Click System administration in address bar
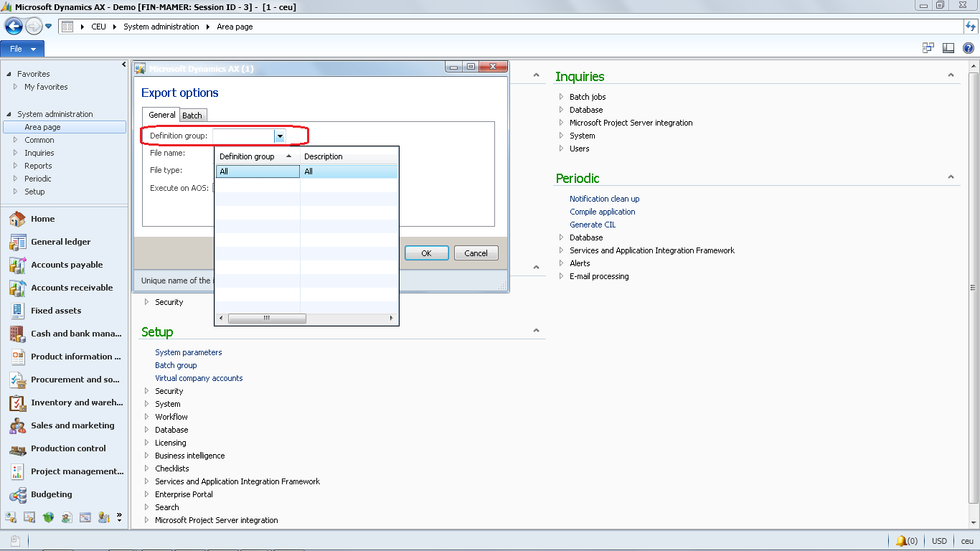Screen dimensions: 980x551 [x=161, y=27]
